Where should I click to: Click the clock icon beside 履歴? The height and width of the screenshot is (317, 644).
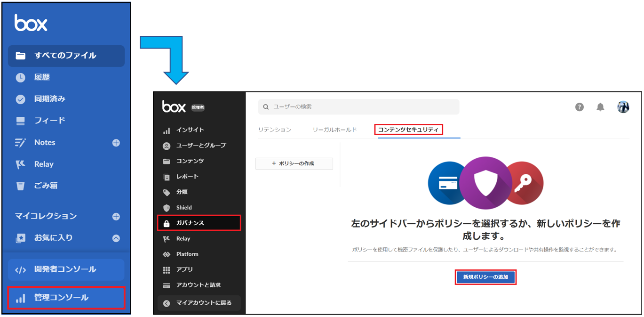click(x=20, y=78)
